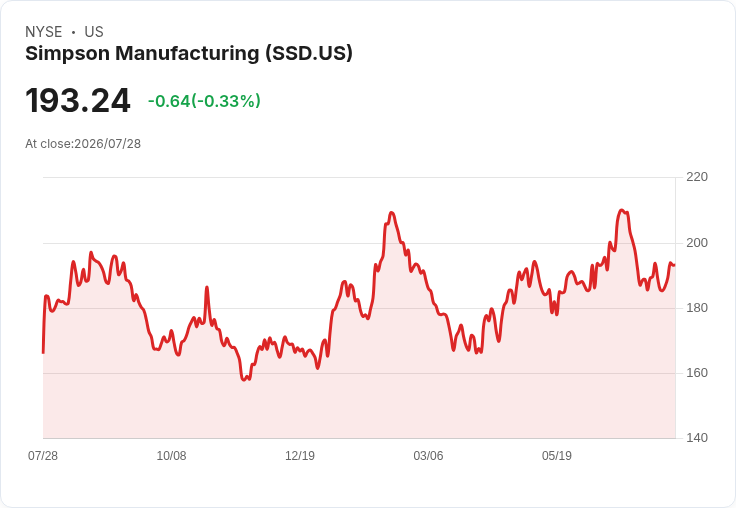Click the chart's lowest point near 158
The height and width of the screenshot is (508, 736).
click(244, 379)
